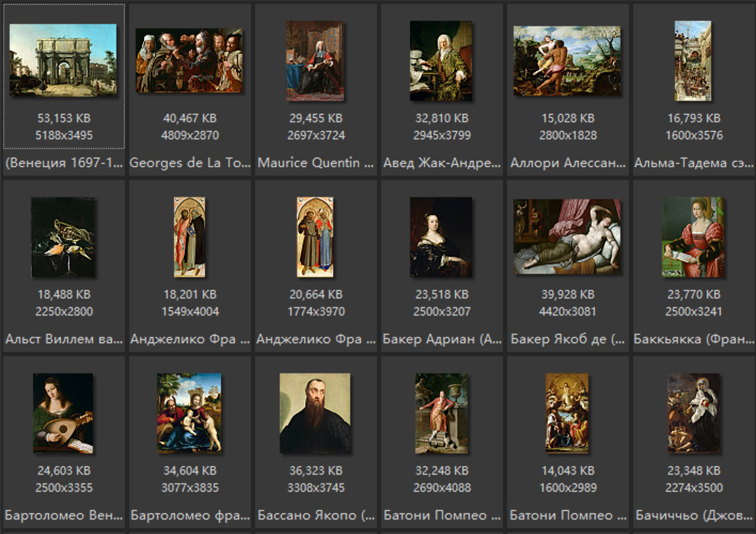Open the Бакер Адриан portrait thumbnail

[441, 237]
